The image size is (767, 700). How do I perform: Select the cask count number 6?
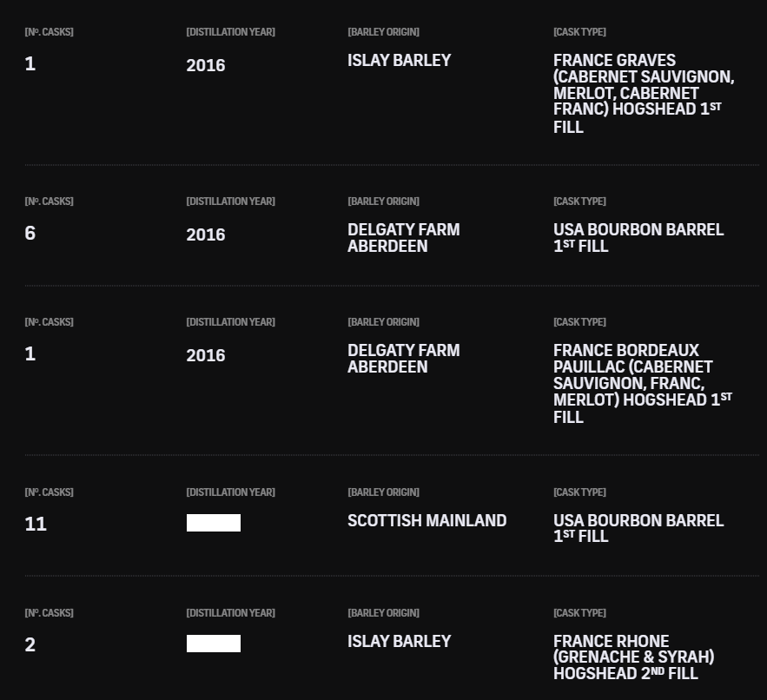pyautogui.click(x=30, y=233)
